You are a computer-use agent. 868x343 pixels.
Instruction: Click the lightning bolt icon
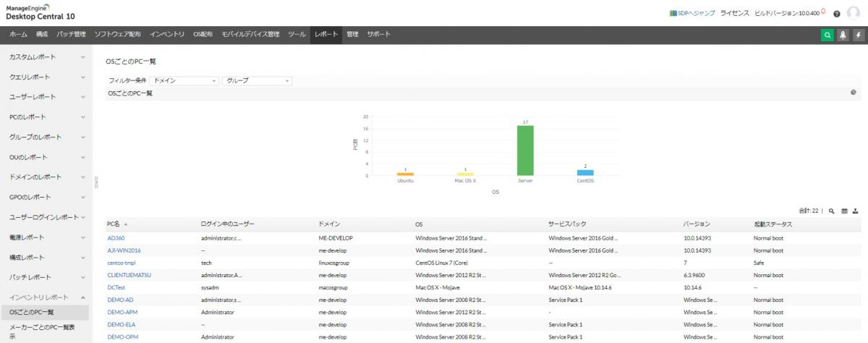coord(858,35)
